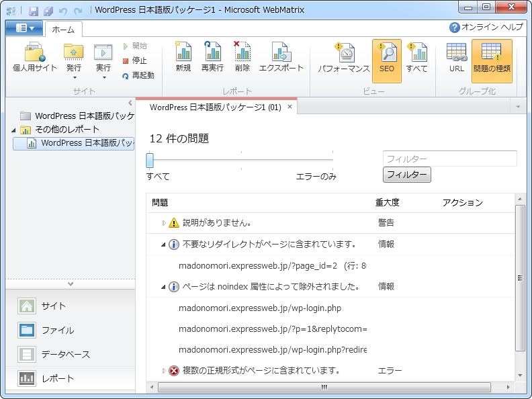532x399 pixels.
Task: Click the horizontal scrollbar right arrow
Action: pos(508,387)
